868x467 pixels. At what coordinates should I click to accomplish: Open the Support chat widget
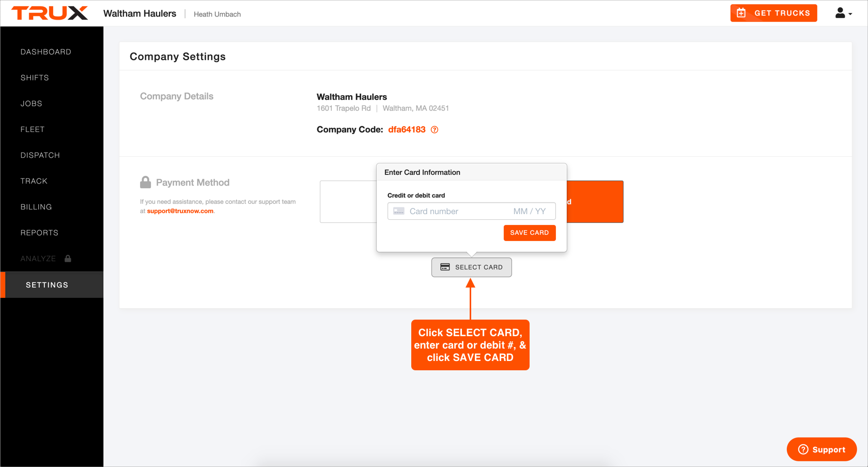click(822, 449)
